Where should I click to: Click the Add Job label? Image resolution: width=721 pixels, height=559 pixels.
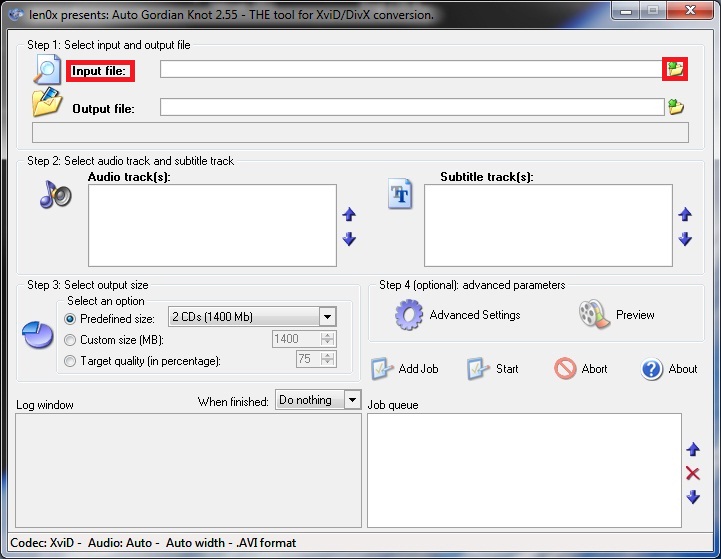pyautogui.click(x=418, y=369)
